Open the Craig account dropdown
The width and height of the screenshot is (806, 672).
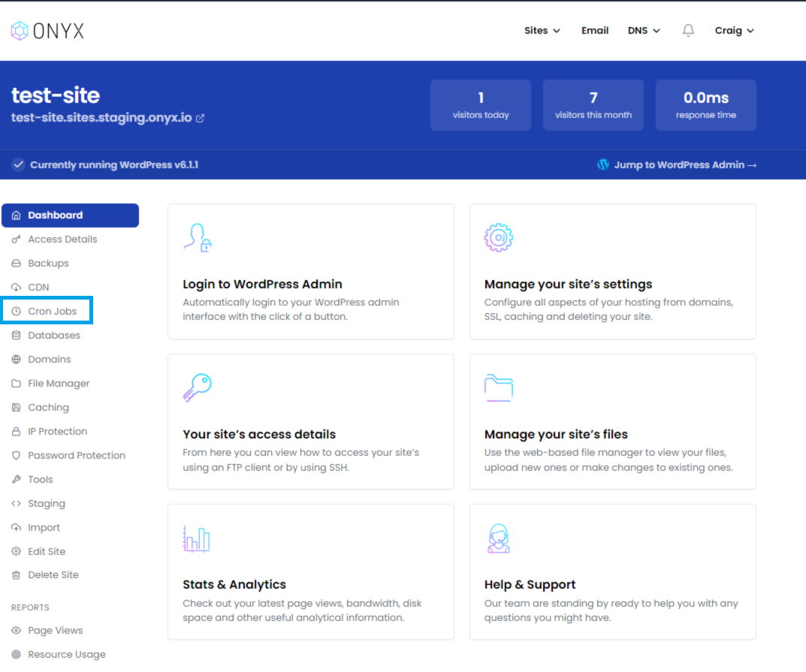click(x=734, y=30)
